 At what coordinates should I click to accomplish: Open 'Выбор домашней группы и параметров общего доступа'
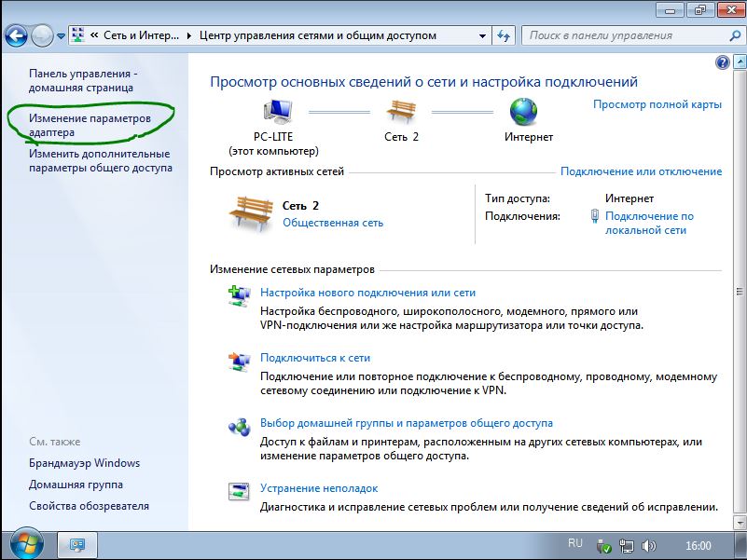click(x=407, y=423)
